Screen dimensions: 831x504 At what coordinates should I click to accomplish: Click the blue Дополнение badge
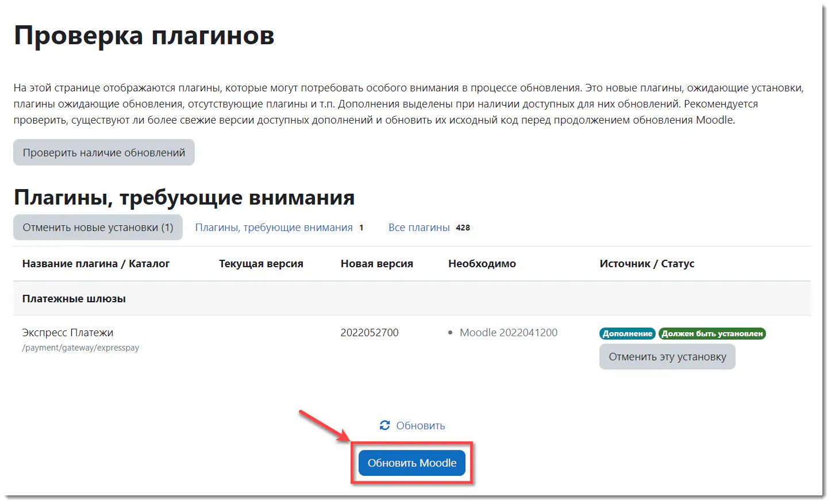point(627,333)
